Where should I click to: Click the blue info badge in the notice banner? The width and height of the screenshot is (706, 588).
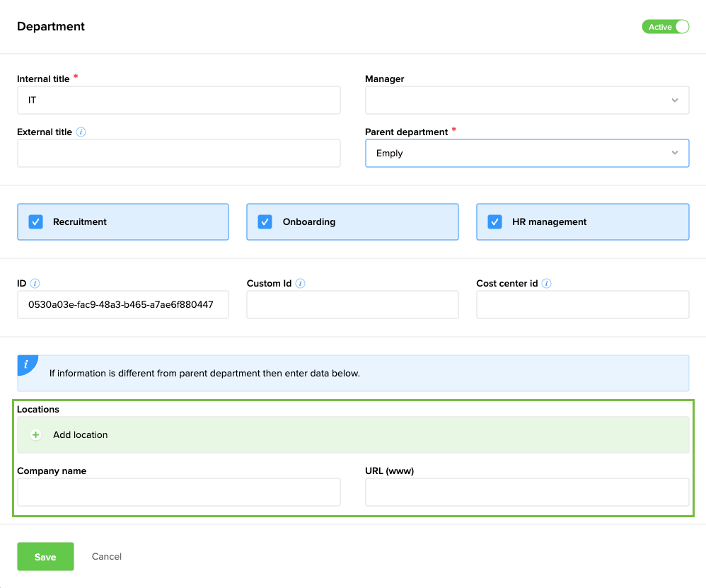point(27,364)
